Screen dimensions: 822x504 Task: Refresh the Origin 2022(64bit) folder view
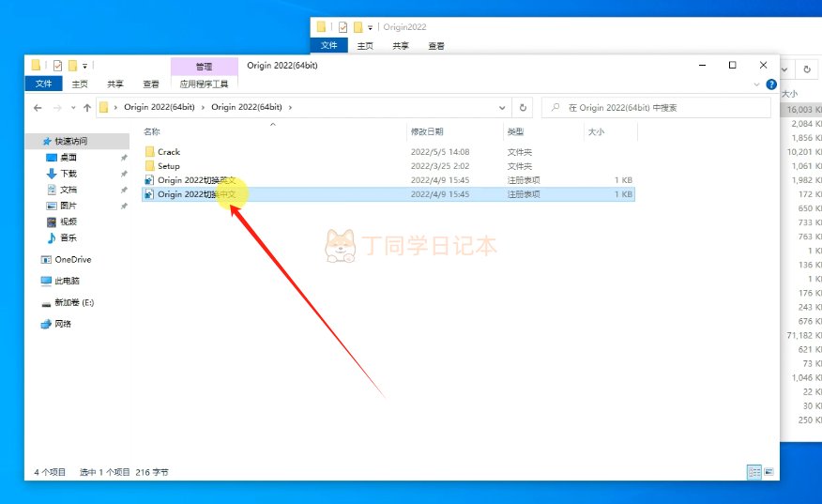[523, 108]
